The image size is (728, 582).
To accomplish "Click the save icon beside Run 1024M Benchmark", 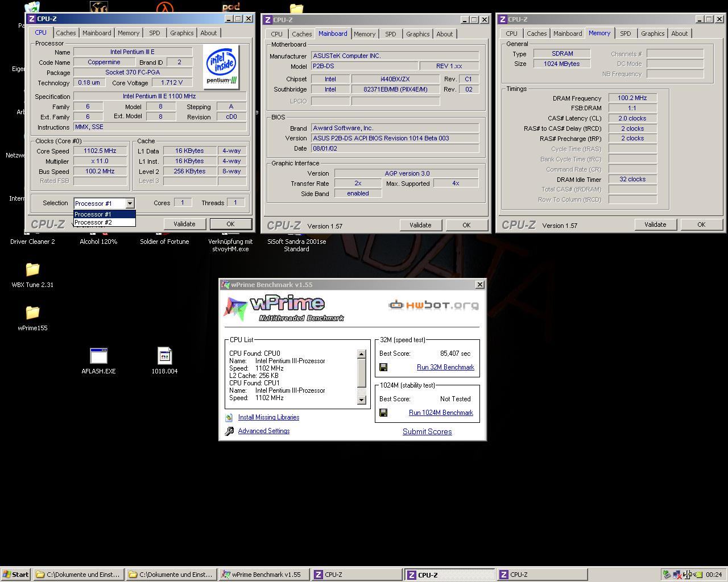I will pyautogui.click(x=383, y=413).
